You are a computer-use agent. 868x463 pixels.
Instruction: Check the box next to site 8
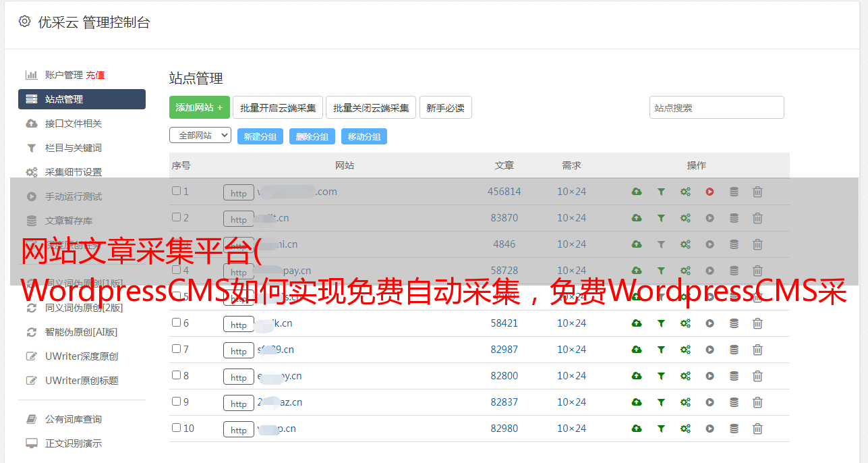tap(176, 375)
